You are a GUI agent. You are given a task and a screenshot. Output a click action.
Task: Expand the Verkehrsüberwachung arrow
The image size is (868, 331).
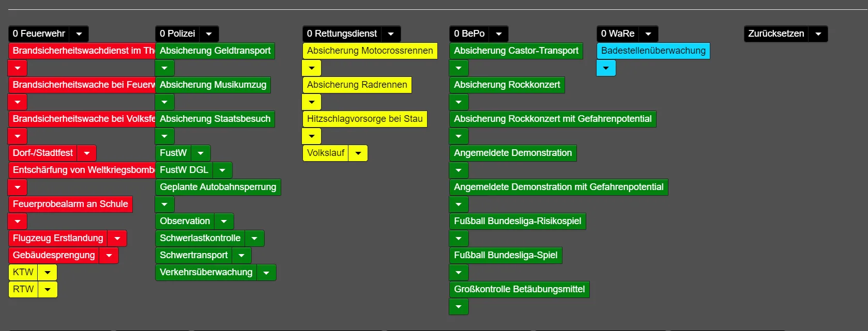266,273
